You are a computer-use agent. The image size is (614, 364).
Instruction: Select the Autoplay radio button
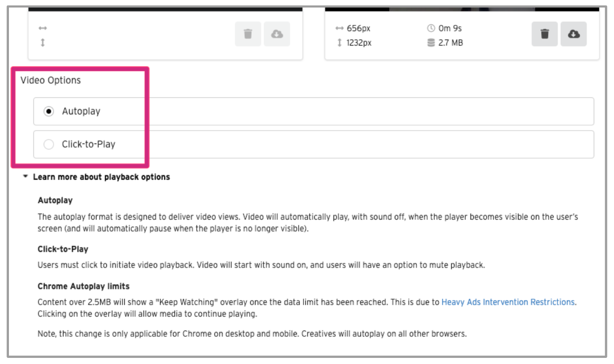point(48,112)
